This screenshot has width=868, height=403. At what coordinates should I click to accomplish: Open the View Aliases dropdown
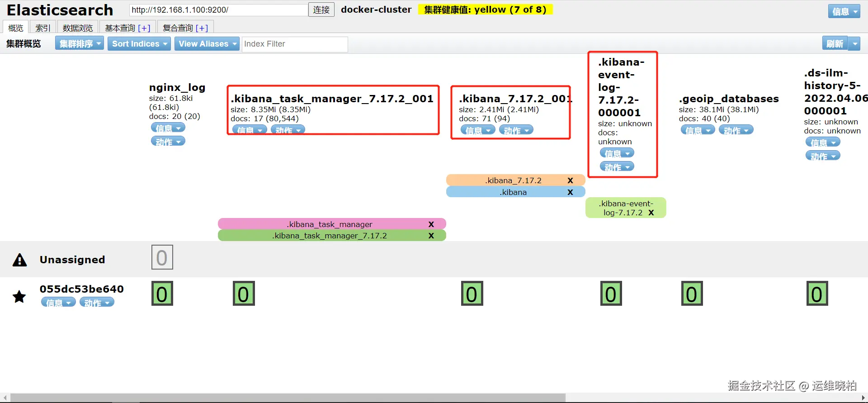tap(207, 43)
